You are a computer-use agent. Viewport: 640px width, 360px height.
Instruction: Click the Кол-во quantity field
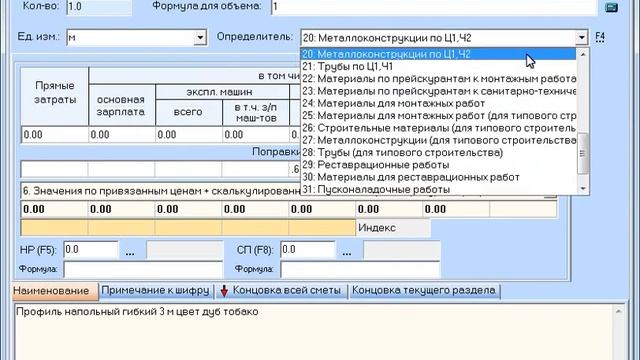(x=99, y=7)
